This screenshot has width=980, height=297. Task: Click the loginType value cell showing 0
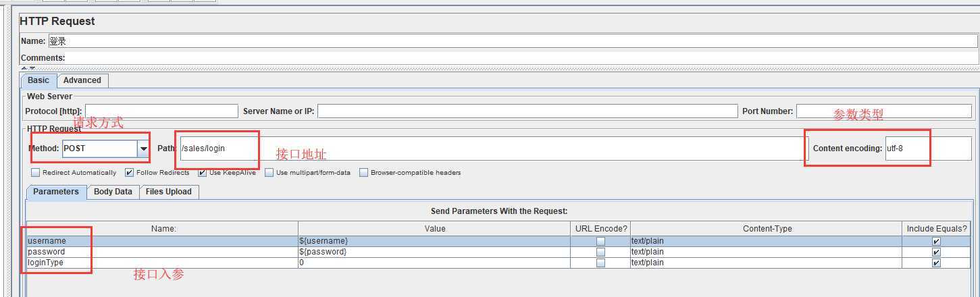tap(434, 263)
